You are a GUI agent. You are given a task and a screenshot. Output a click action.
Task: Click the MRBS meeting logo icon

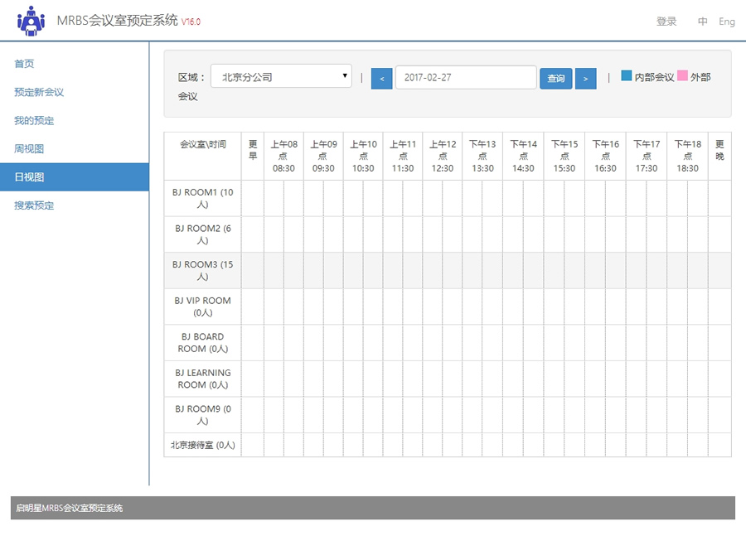pos(31,21)
